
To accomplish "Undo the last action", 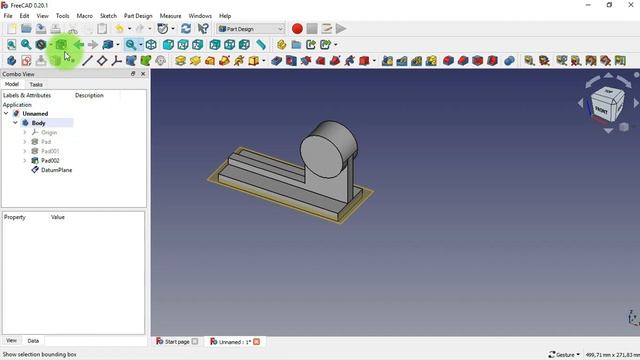I will [120, 29].
